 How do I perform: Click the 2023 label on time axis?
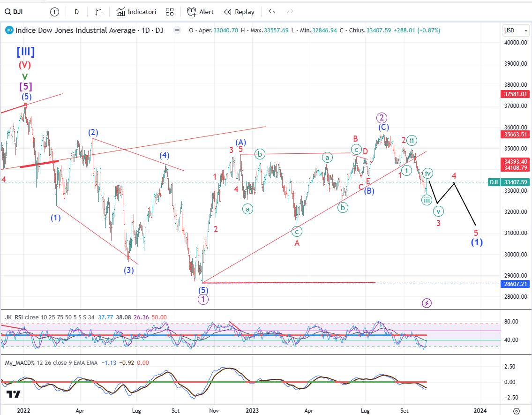[x=252, y=411]
